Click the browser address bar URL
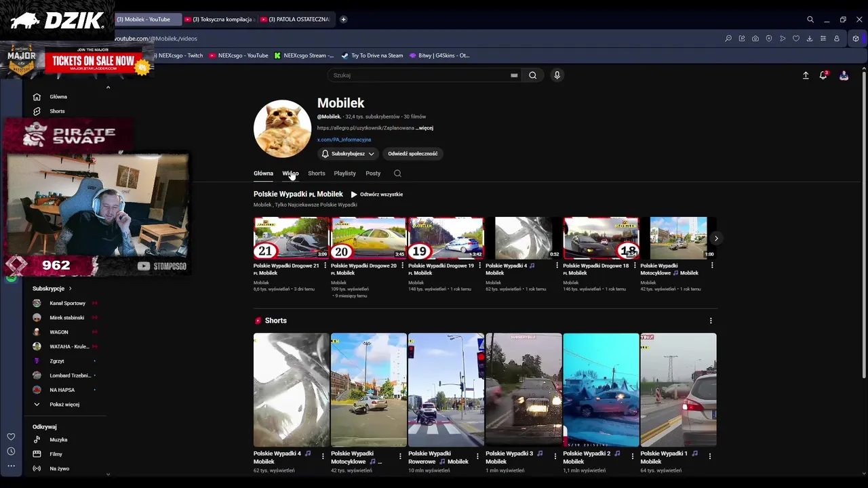The width and height of the screenshot is (868, 488). 156,39
